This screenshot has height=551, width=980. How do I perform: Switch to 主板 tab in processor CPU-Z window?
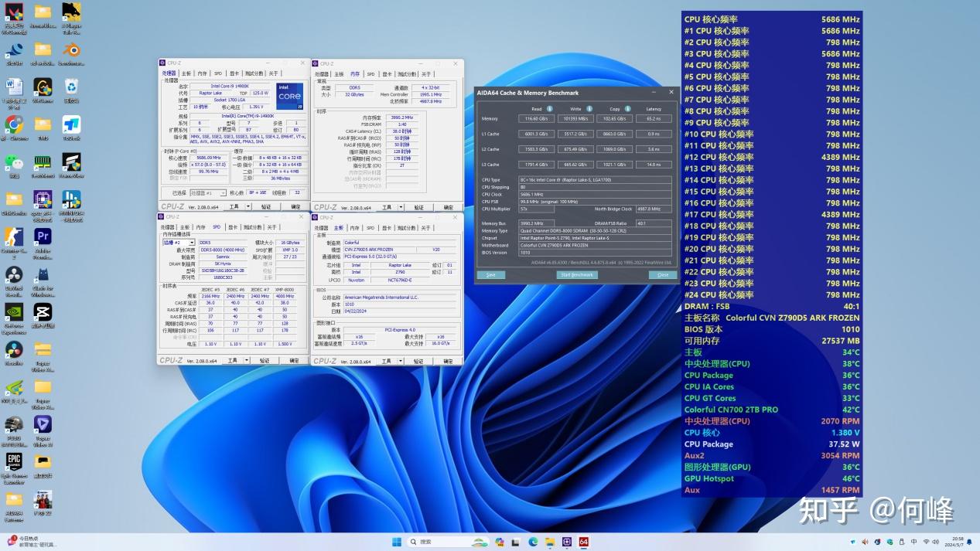pos(186,73)
